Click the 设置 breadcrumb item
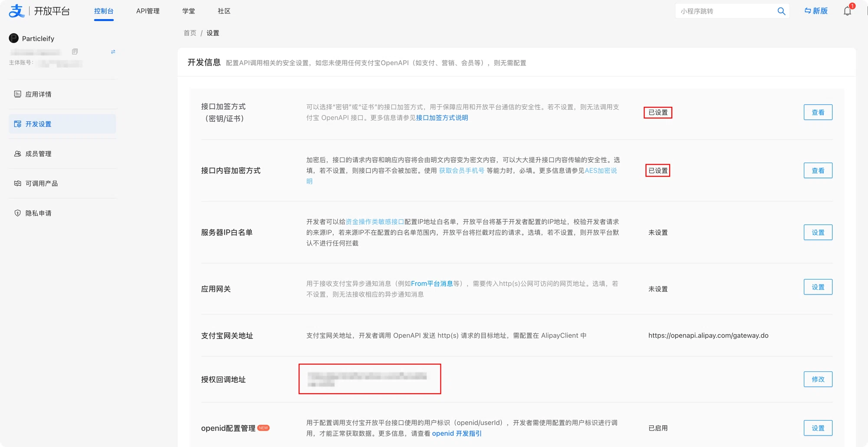 tap(213, 33)
